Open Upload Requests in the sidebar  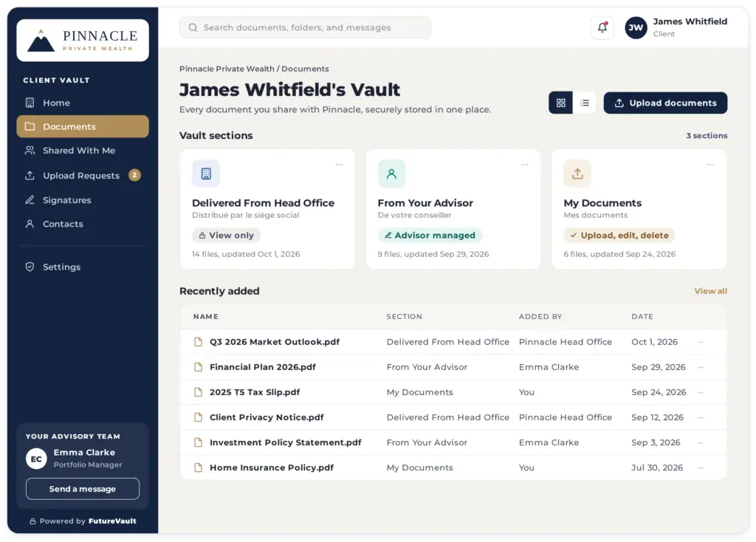[83, 176]
